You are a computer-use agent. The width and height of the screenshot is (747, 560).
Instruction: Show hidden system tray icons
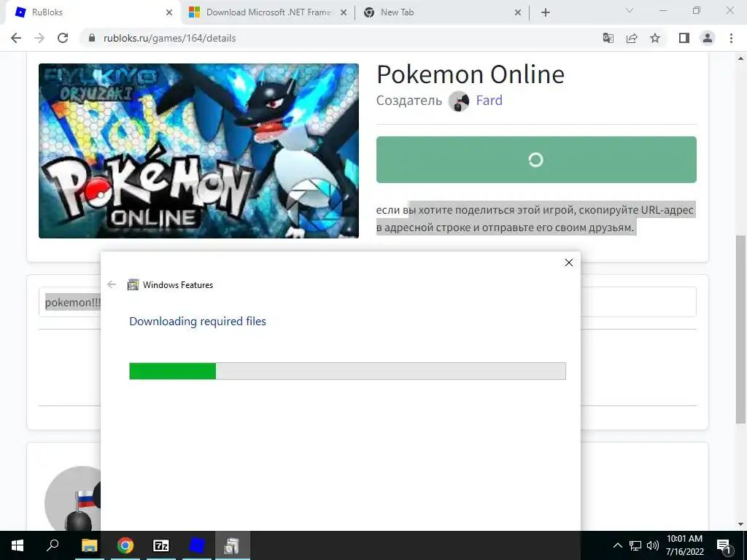click(617, 545)
